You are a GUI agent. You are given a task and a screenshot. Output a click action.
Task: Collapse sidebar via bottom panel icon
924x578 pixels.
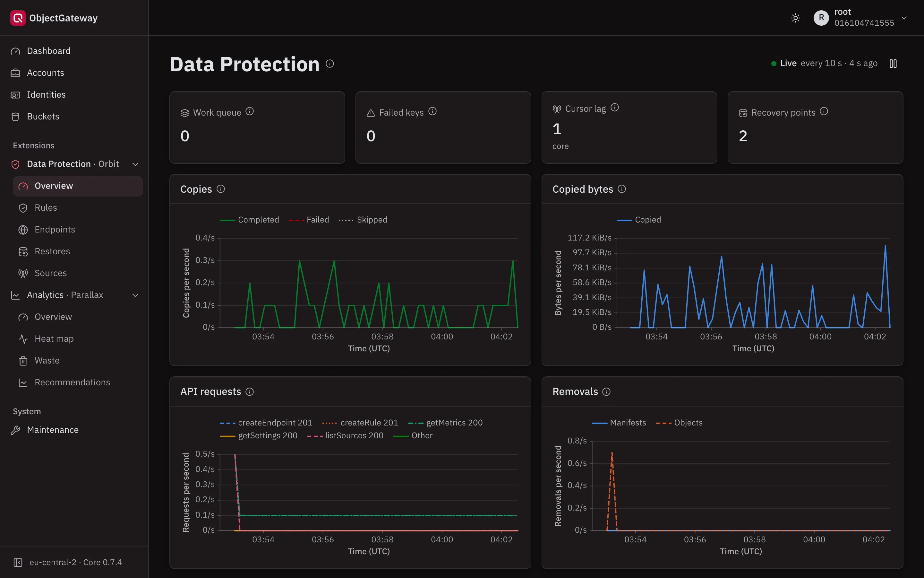pyautogui.click(x=18, y=562)
